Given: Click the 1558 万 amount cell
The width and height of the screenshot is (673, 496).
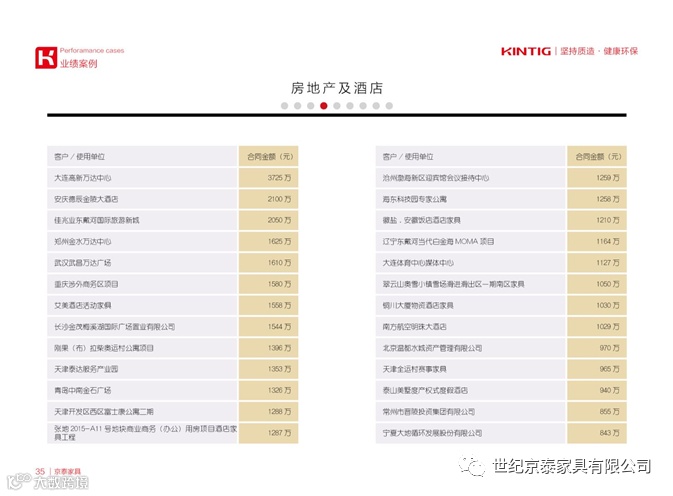Looking at the screenshot, I should (268, 305).
